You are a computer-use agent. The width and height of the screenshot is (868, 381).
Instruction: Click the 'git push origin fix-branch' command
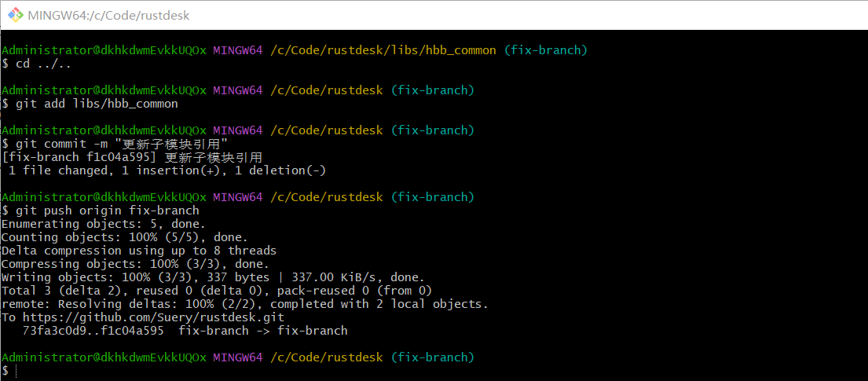[x=108, y=211]
